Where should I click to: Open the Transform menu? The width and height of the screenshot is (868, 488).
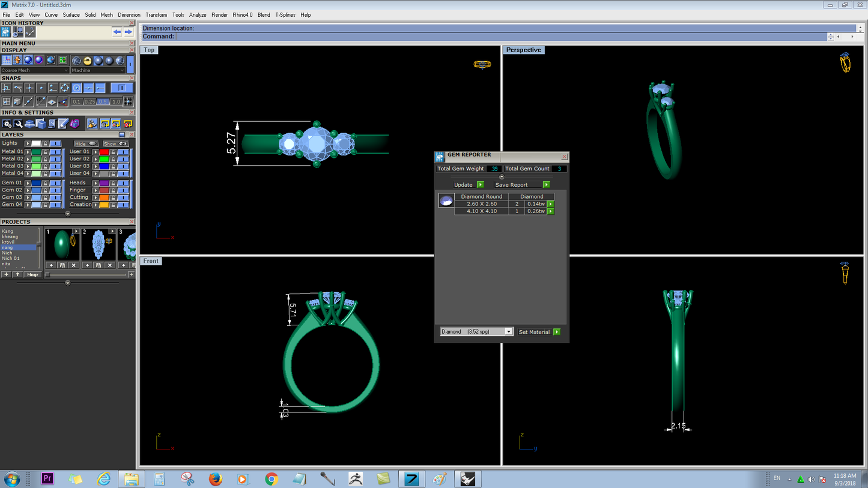point(156,15)
